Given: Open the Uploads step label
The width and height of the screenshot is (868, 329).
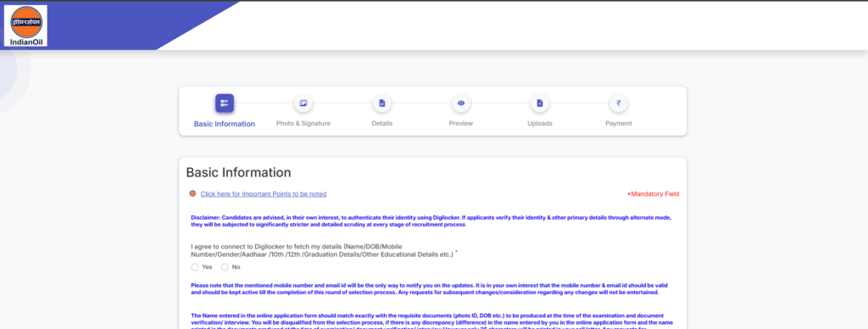Looking at the screenshot, I should (540, 124).
